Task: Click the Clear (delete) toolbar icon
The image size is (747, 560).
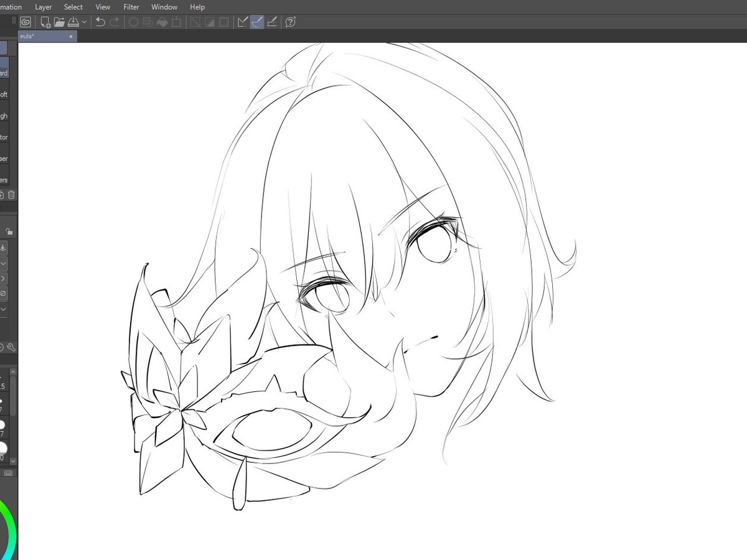Action: (x=133, y=22)
